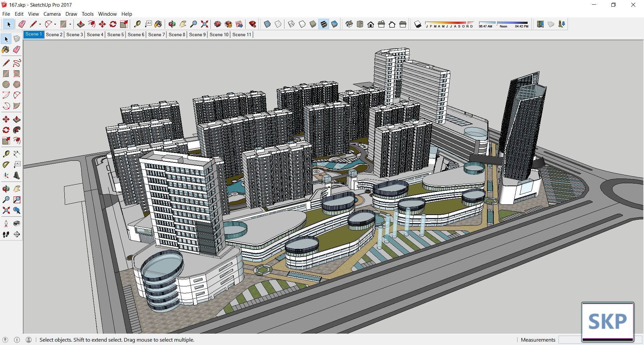Switch to Front standard view

[x=371, y=24]
